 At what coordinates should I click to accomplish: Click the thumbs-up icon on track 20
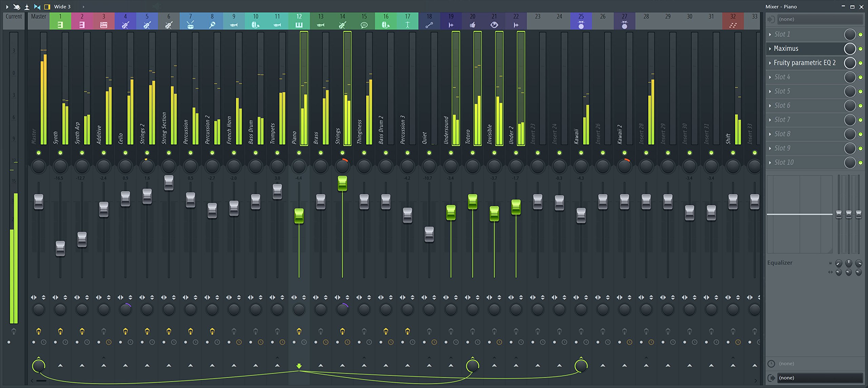[472, 25]
